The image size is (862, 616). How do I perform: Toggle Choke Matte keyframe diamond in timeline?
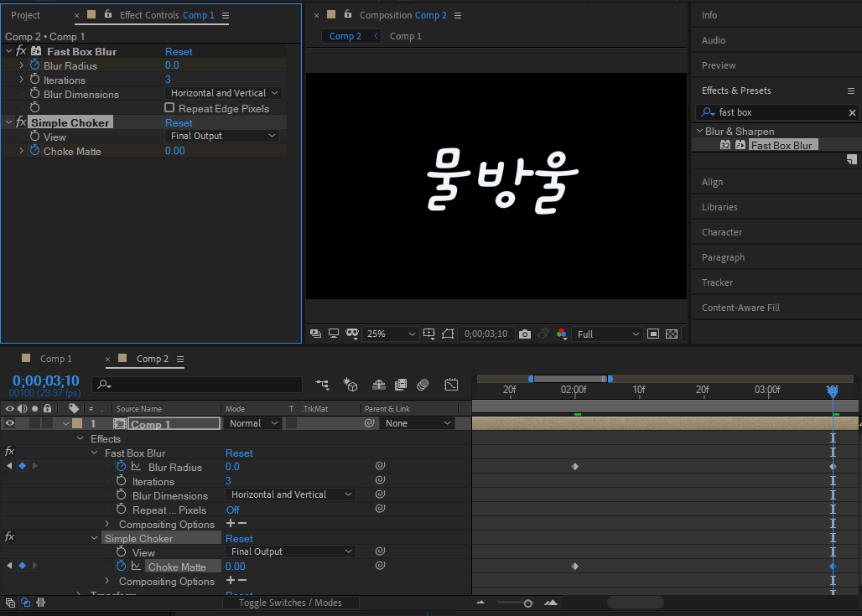point(22,566)
